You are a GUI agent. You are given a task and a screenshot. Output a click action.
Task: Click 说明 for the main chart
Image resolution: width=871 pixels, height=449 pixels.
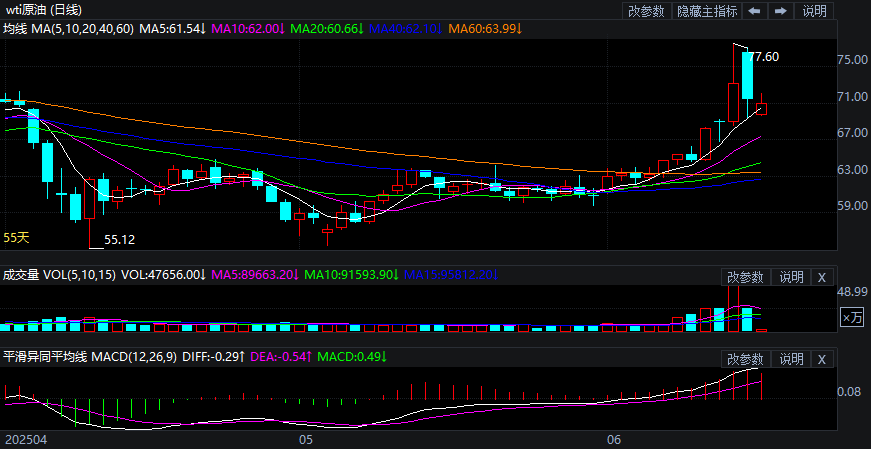tap(815, 11)
